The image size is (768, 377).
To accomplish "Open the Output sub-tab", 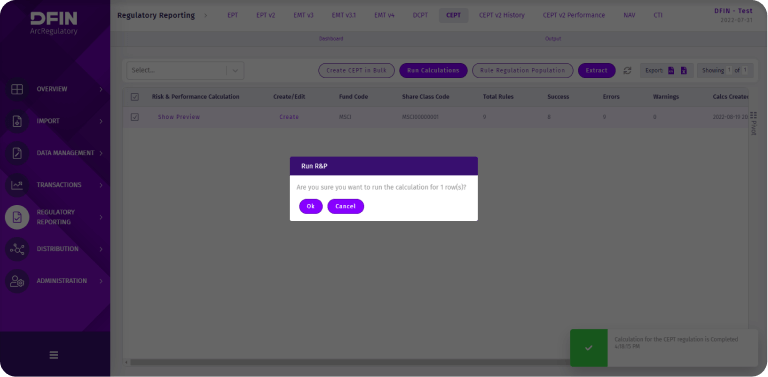I will (x=553, y=39).
